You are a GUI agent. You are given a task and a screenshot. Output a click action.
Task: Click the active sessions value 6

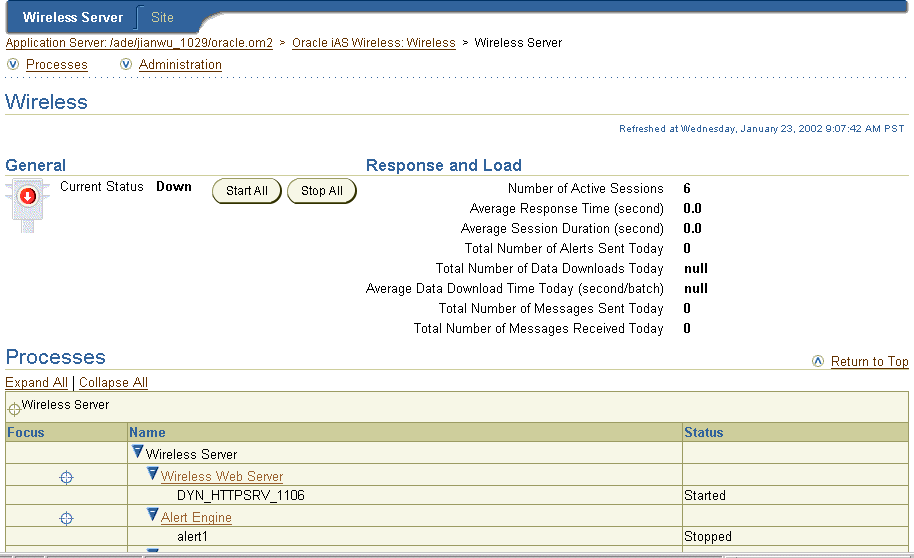pos(687,188)
